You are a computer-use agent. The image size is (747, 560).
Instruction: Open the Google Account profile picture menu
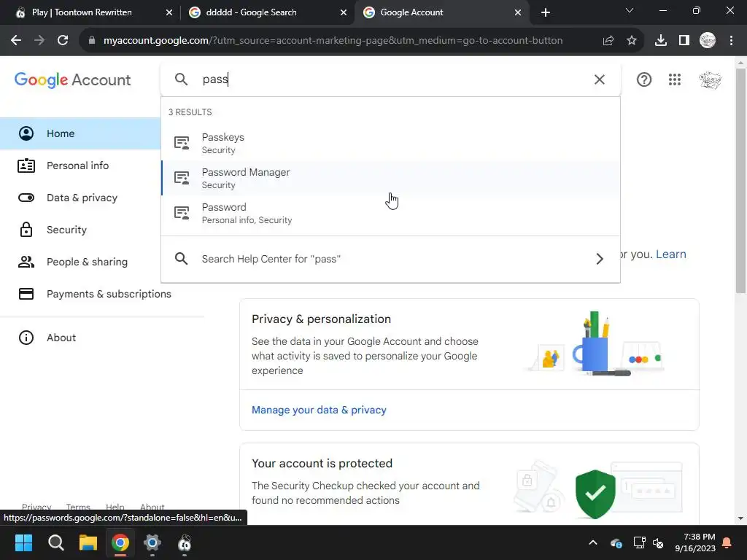click(x=710, y=79)
